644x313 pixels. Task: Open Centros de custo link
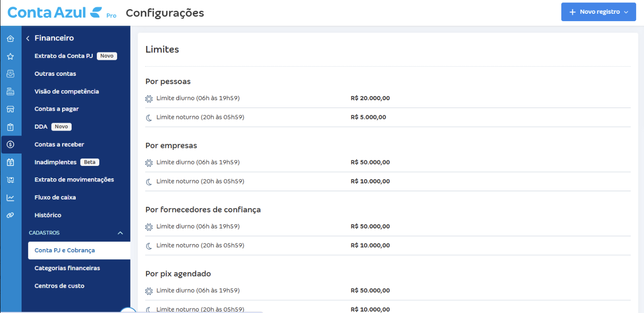(59, 286)
